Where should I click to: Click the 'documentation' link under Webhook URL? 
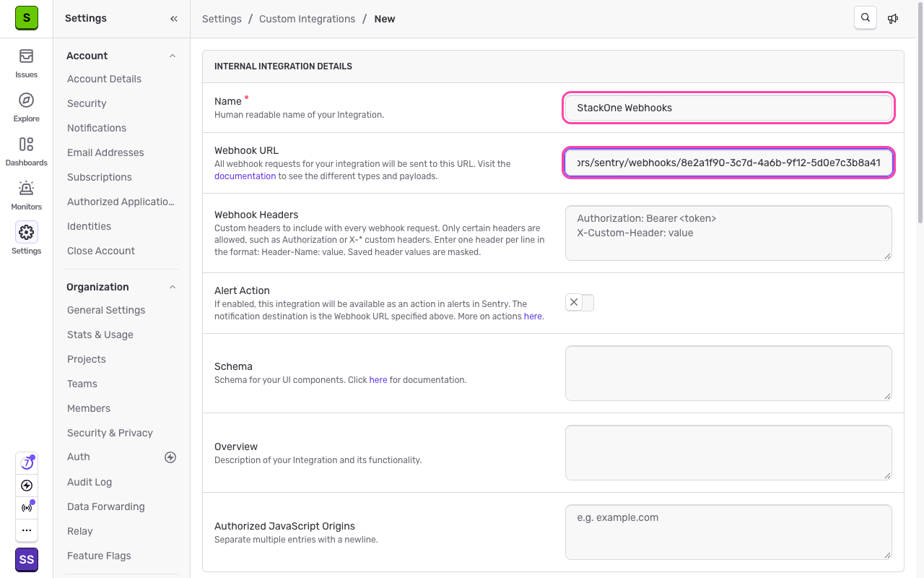tap(245, 176)
